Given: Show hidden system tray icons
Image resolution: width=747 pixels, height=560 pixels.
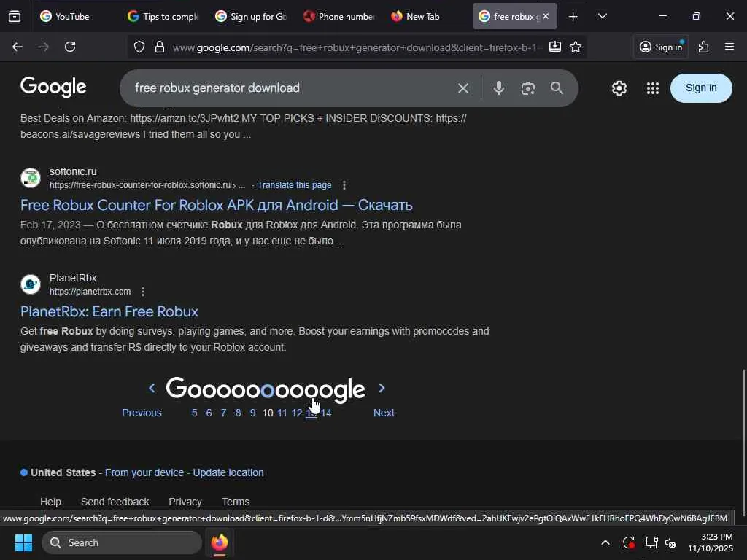Looking at the screenshot, I should (605, 542).
